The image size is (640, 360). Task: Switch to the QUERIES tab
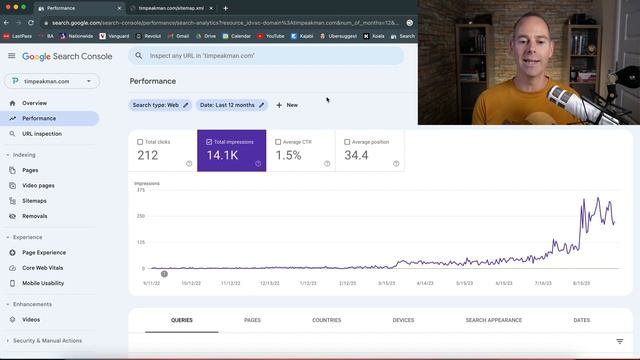click(182, 320)
